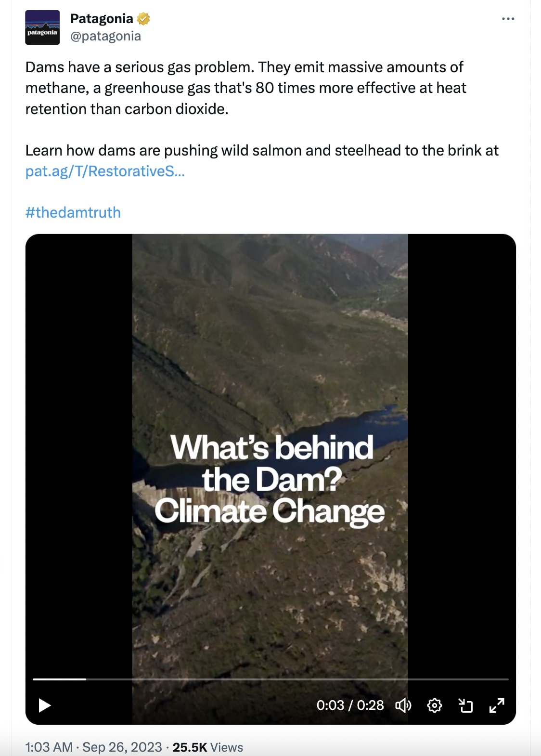This screenshot has height=756, width=541.
Task: Expand the video to fullscreen
Action: click(x=498, y=706)
